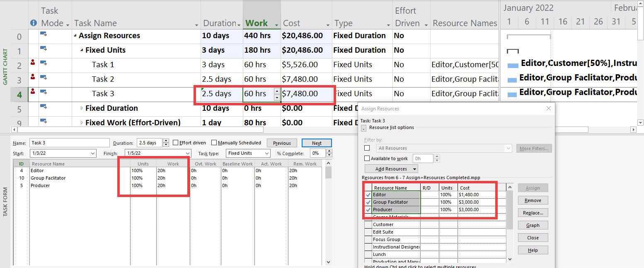Open the Cost column filter dropdown
The width and height of the screenshot is (644, 268).
click(x=327, y=25)
